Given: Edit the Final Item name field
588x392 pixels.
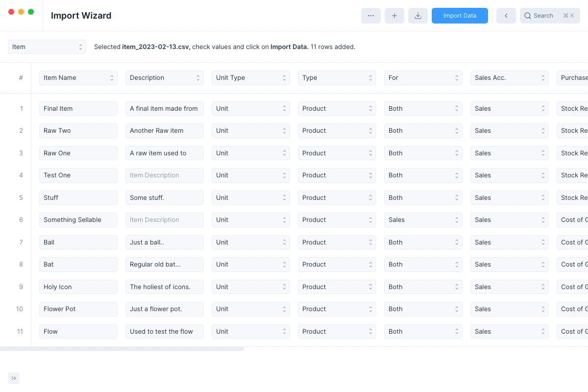Looking at the screenshot, I should pyautogui.click(x=78, y=109).
